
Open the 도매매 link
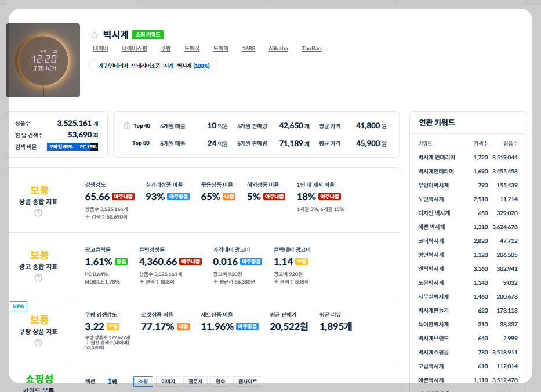point(221,48)
